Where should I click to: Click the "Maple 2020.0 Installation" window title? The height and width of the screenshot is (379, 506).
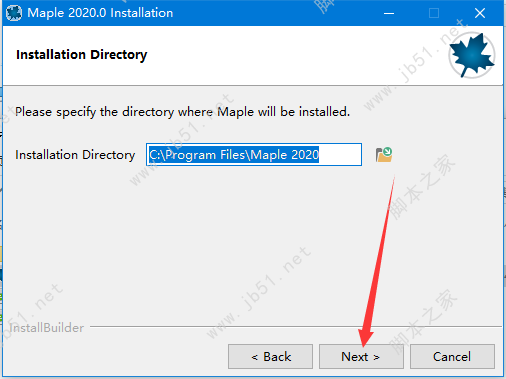100,13
